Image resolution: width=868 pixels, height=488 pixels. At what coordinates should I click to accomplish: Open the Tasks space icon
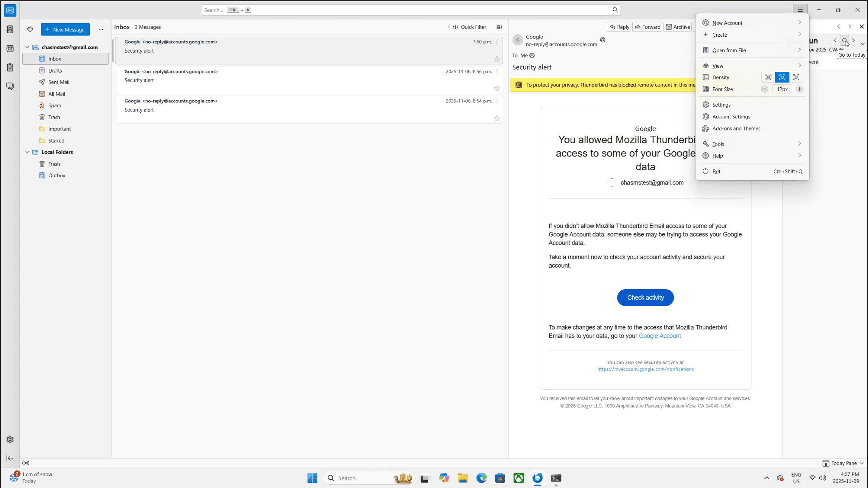(x=10, y=68)
